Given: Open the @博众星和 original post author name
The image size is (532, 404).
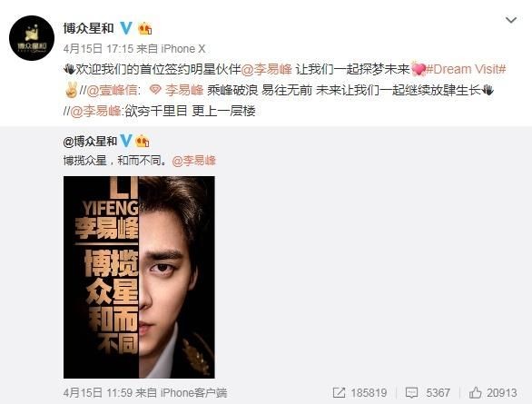Looking at the screenshot, I should click(x=90, y=141).
